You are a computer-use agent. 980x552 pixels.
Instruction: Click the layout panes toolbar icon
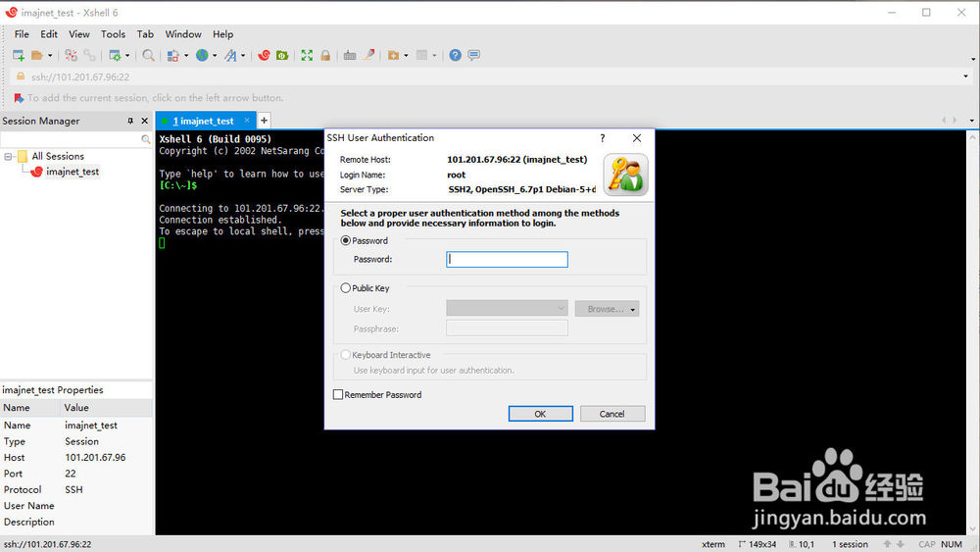tap(422, 56)
